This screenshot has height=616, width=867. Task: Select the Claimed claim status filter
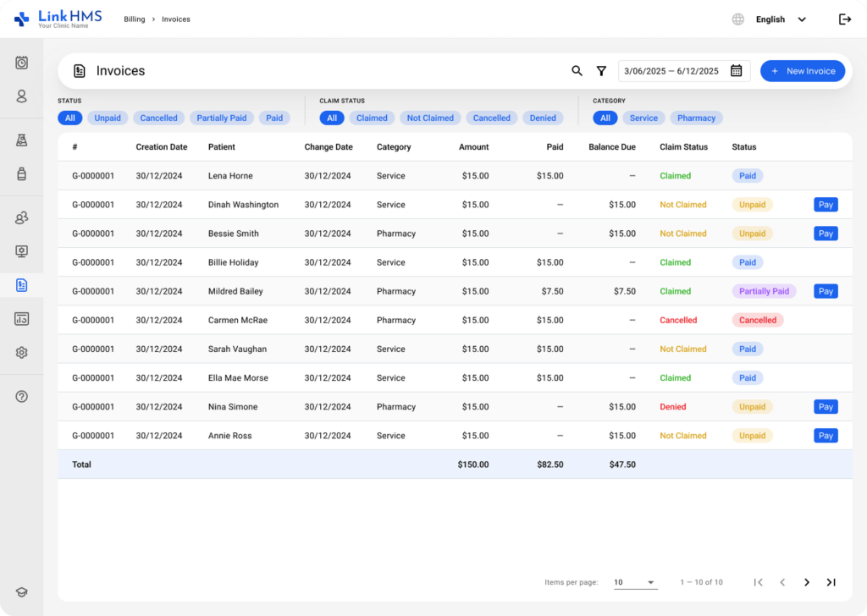[372, 118]
